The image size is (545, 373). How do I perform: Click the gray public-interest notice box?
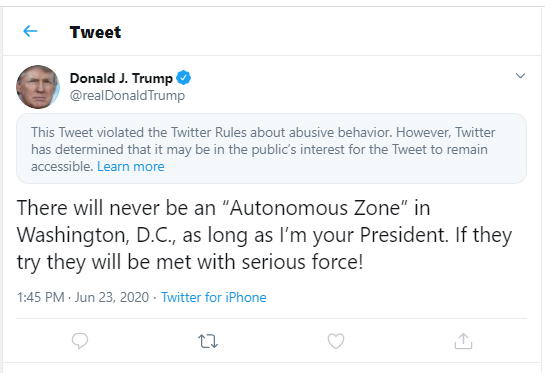pyautogui.click(x=271, y=149)
